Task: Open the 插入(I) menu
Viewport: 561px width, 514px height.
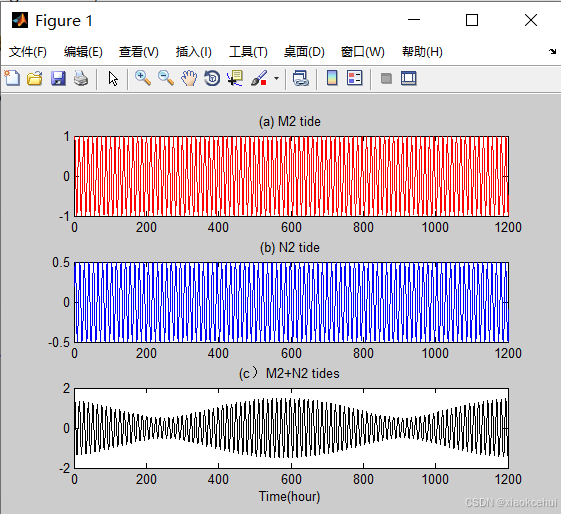Action: (x=194, y=52)
